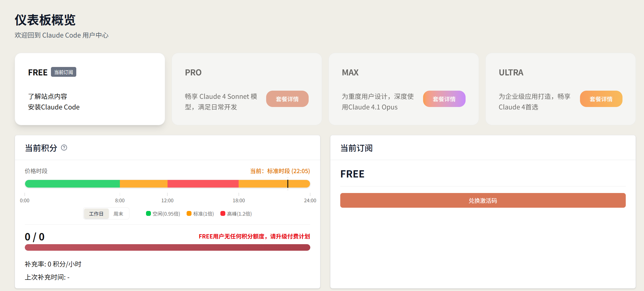This screenshot has width=644, height=291.
Task: Click the 价格时段 label
Action: (36, 171)
